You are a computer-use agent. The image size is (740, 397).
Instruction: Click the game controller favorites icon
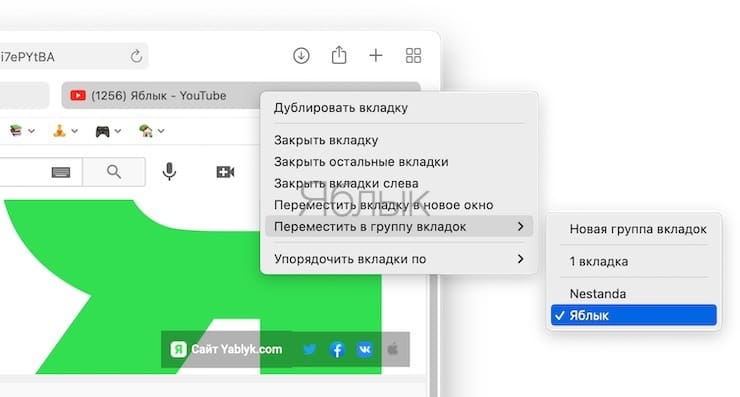point(102,131)
